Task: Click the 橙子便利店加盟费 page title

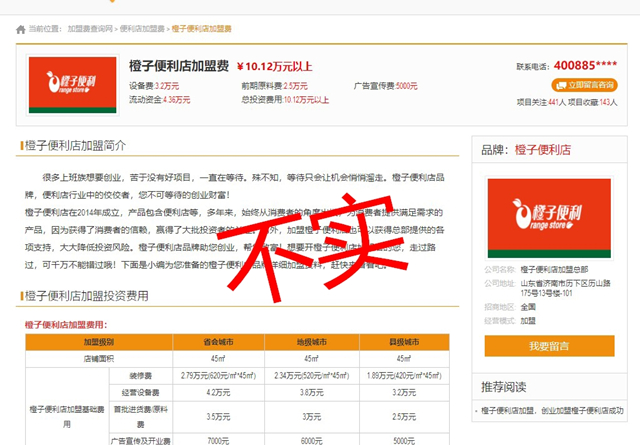Action: click(179, 66)
